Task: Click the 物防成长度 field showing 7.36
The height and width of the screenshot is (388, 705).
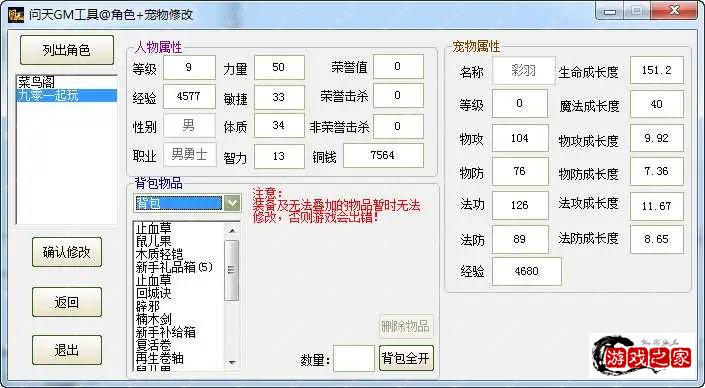Action: pyautogui.click(x=657, y=171)
